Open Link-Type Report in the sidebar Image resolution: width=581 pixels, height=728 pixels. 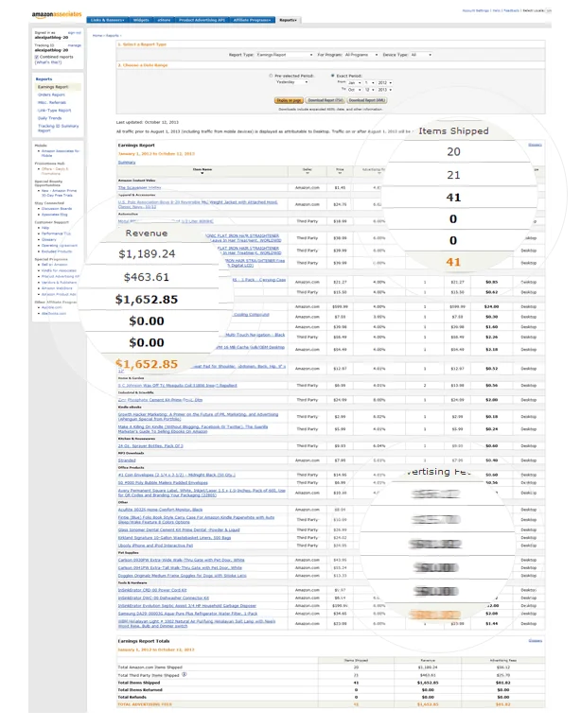pos(54,111)
